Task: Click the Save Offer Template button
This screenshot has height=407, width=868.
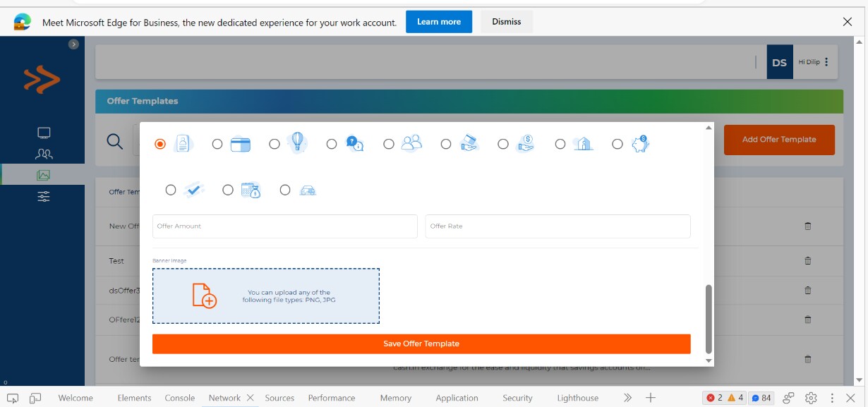Action: tap(421, 344)
